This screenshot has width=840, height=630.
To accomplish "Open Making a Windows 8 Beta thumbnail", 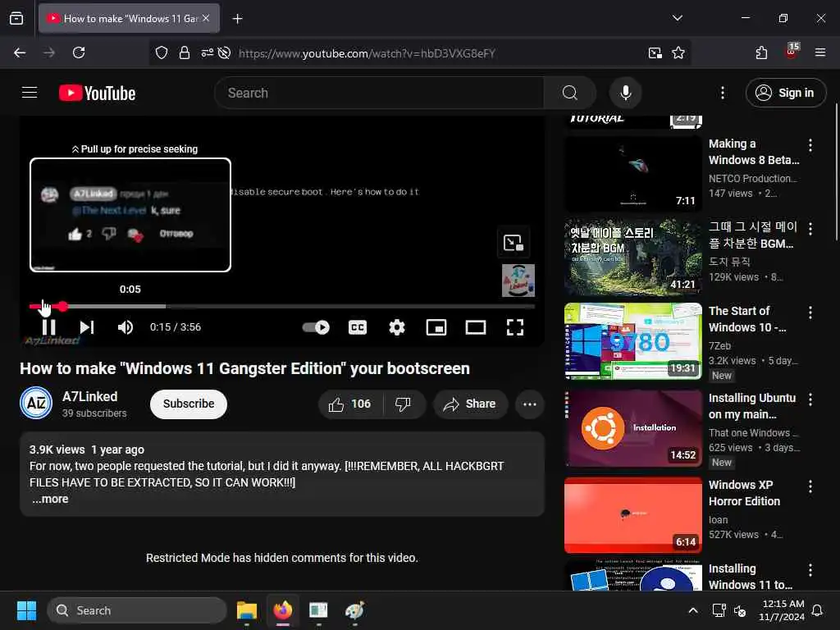I will pyautogui.click(x=632, y=173).
